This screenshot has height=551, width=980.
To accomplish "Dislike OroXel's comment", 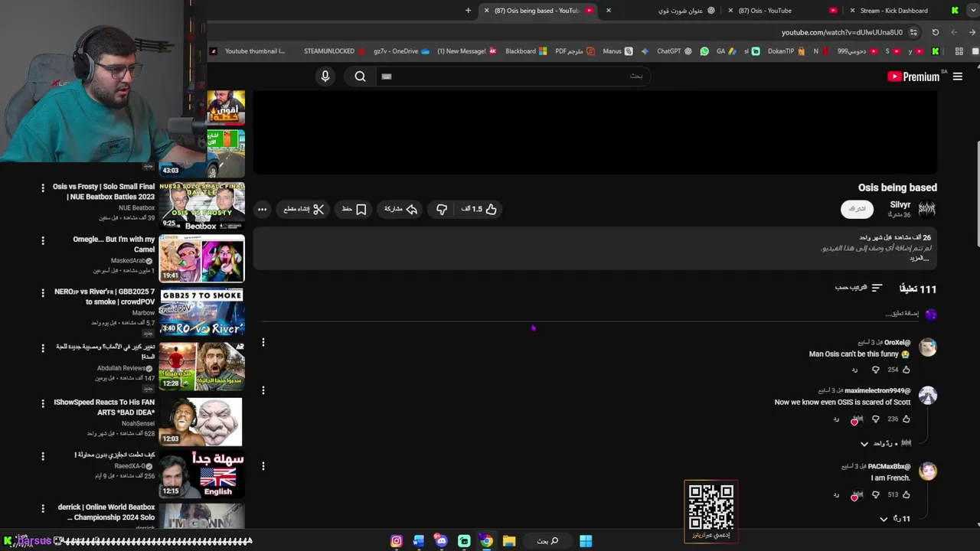I will [x=876, y=370].
